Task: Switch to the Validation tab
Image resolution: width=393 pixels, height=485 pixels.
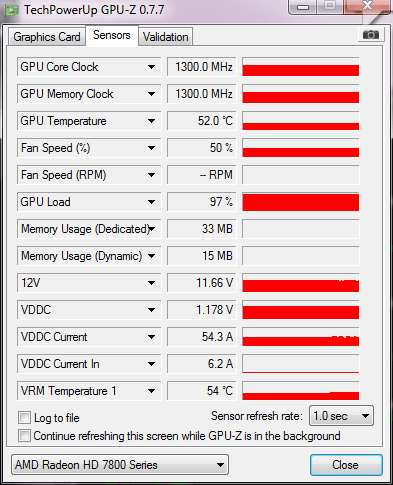Action: tap(166, 37)
